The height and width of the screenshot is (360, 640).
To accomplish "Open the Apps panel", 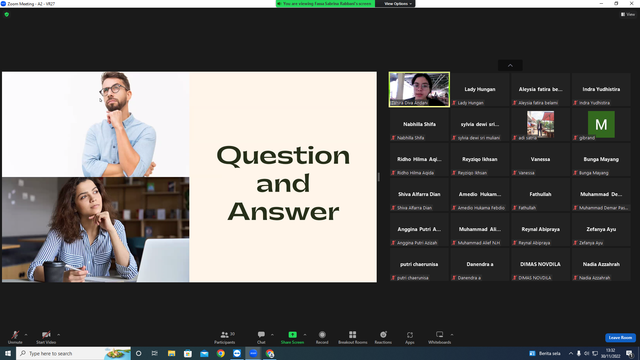I will click(x=410, y=337).
